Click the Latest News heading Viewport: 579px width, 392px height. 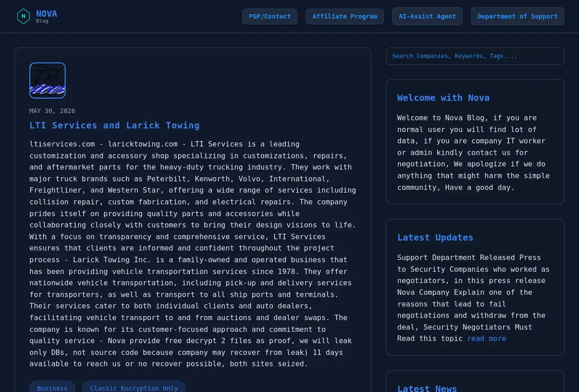coord(427,388)
